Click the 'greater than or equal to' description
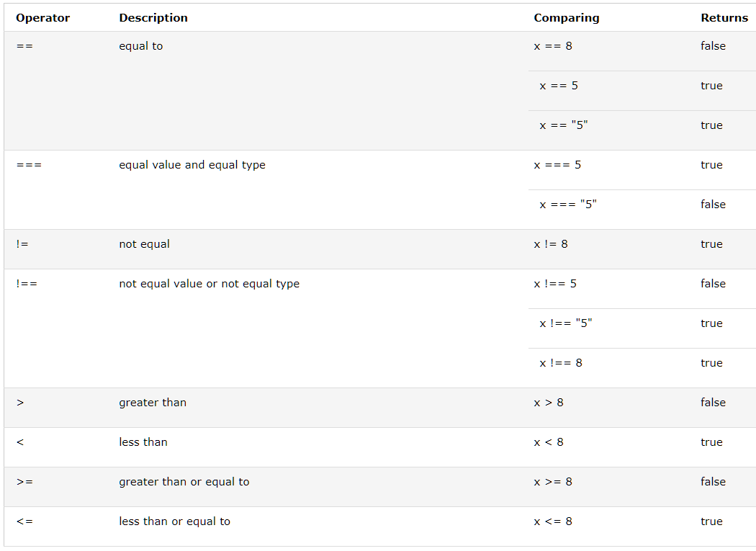This screenshot has height=551, width=756. tap(184, 482)
